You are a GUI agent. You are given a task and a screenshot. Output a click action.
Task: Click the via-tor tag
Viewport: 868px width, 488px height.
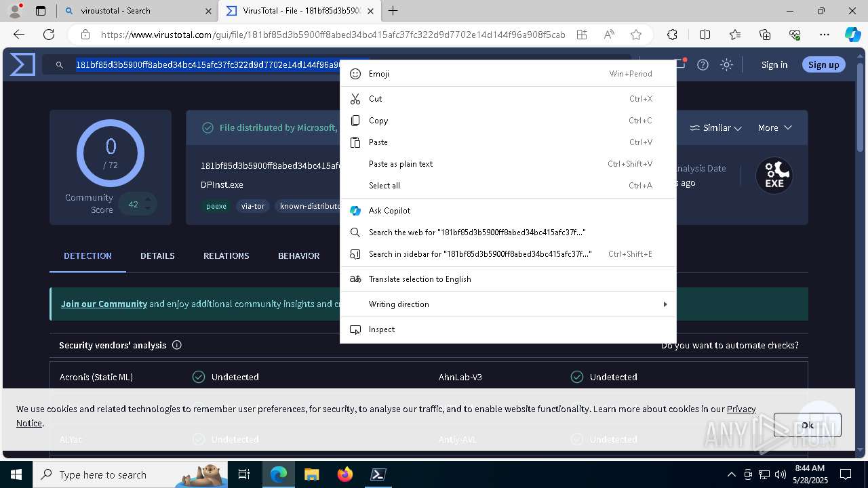253,206
